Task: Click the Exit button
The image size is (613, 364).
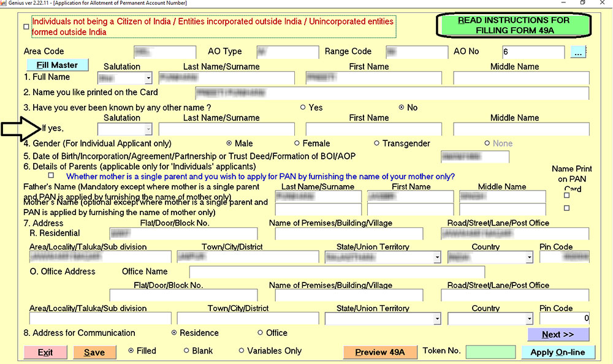Action: coord(45,352)
